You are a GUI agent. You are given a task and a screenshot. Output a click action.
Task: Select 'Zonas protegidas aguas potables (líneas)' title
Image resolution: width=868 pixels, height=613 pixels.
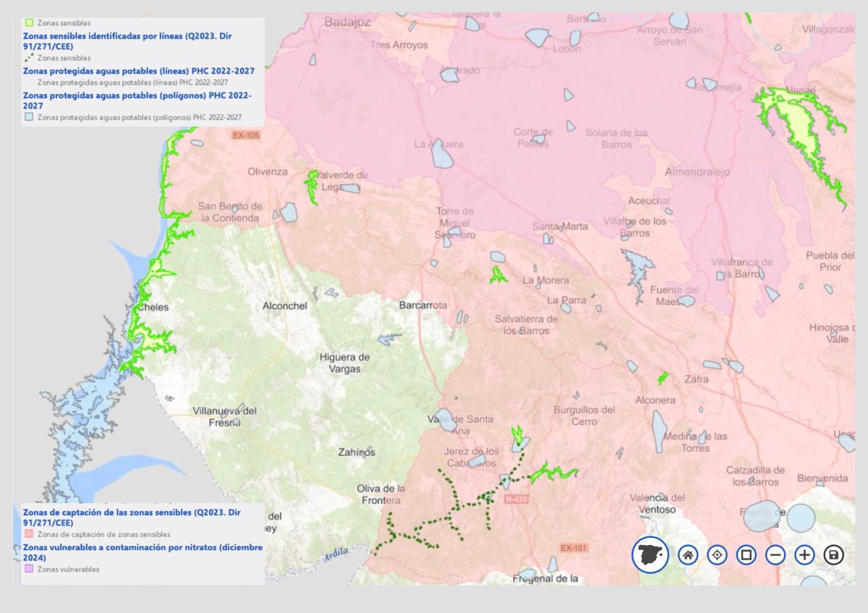138,71
